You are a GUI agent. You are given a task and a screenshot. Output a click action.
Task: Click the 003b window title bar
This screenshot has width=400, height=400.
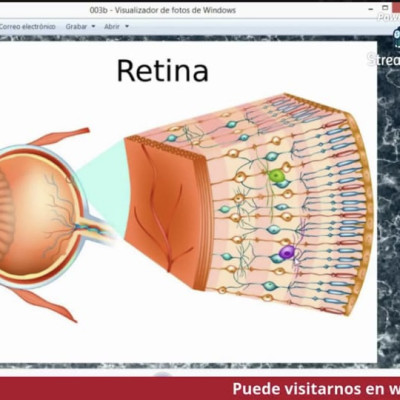point(163,10)
